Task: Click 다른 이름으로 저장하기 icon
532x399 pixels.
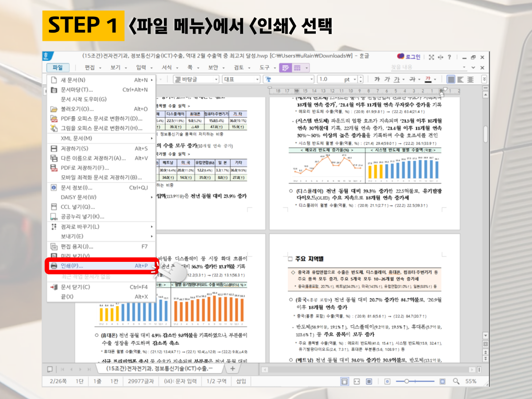Action: [54, 158]
